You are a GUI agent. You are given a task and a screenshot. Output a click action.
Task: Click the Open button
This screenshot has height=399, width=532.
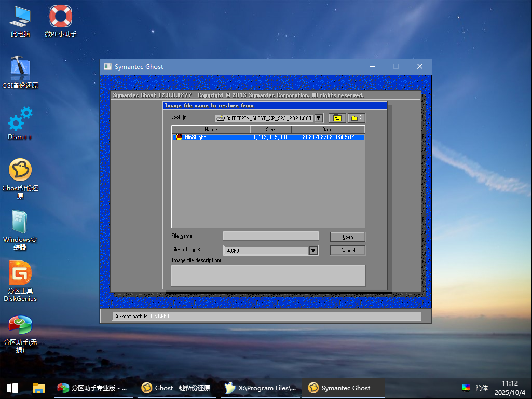[348, 237]
